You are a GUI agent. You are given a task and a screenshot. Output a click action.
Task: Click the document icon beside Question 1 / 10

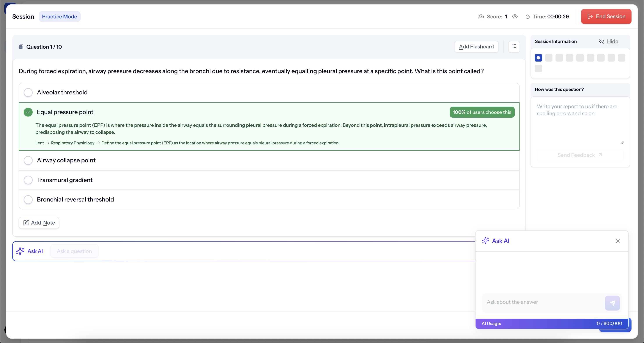click(21, 47)
